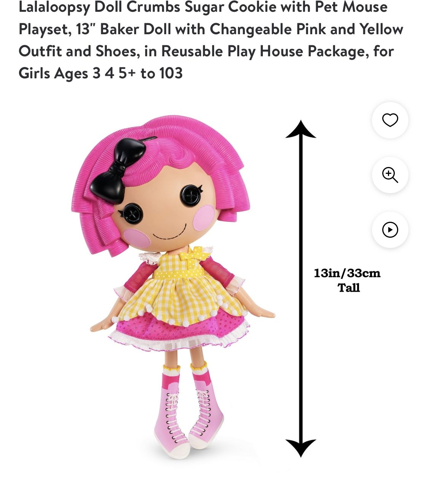Screen dimensions: 445x504
Task: Click 'Girls Ages 3 4 5+ to 103' text
Action: coord(100,73)
